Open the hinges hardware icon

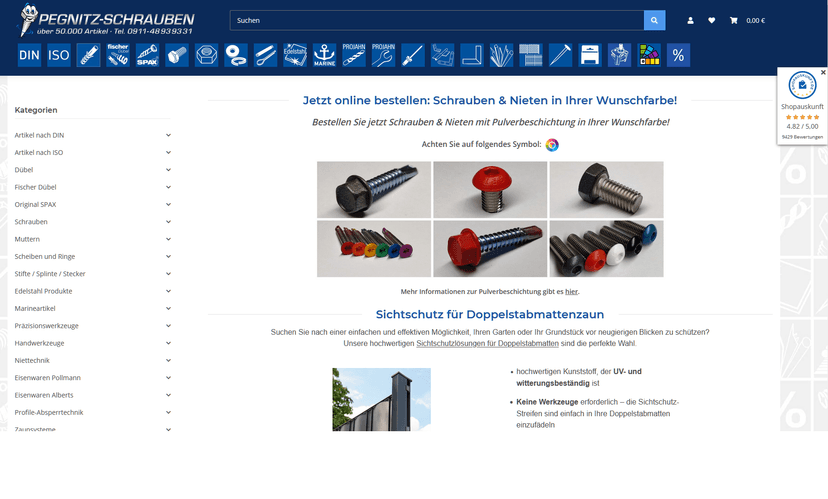pyautogui.click(x=443, y=55)
